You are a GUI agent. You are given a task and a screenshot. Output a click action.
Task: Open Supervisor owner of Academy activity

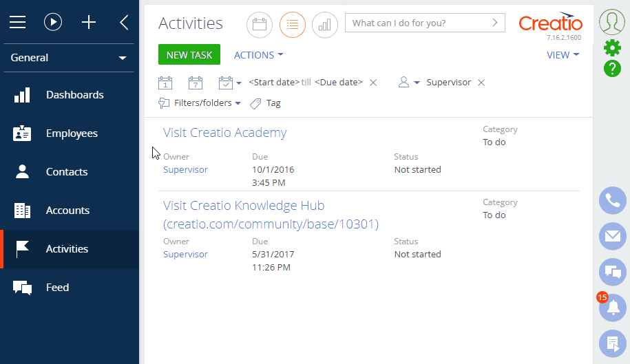point(185,170)
